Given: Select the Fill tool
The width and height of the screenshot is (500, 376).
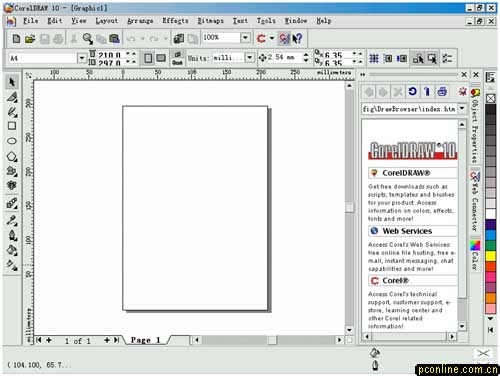Looking at the screenshot, I should [x=12, y=250].
